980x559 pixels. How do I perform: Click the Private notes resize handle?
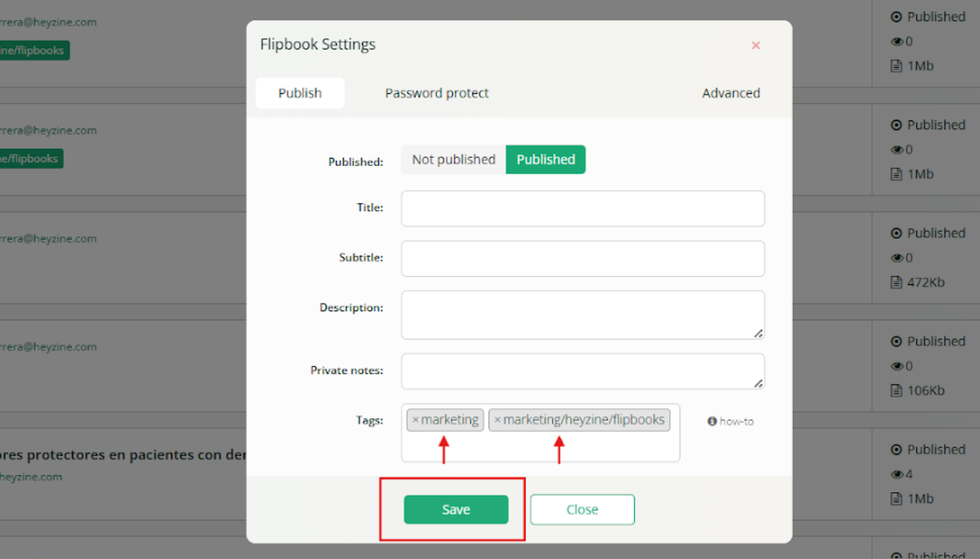click(758, 383)
